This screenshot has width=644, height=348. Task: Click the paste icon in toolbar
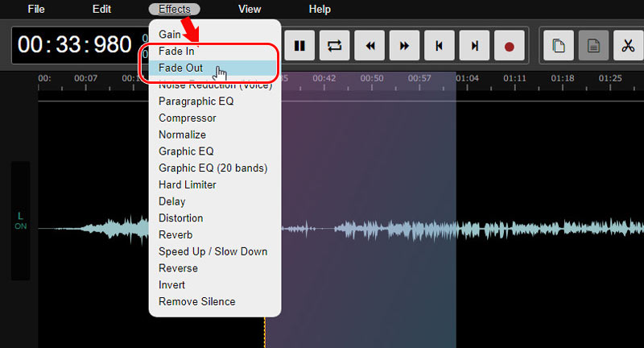point(593,46)
